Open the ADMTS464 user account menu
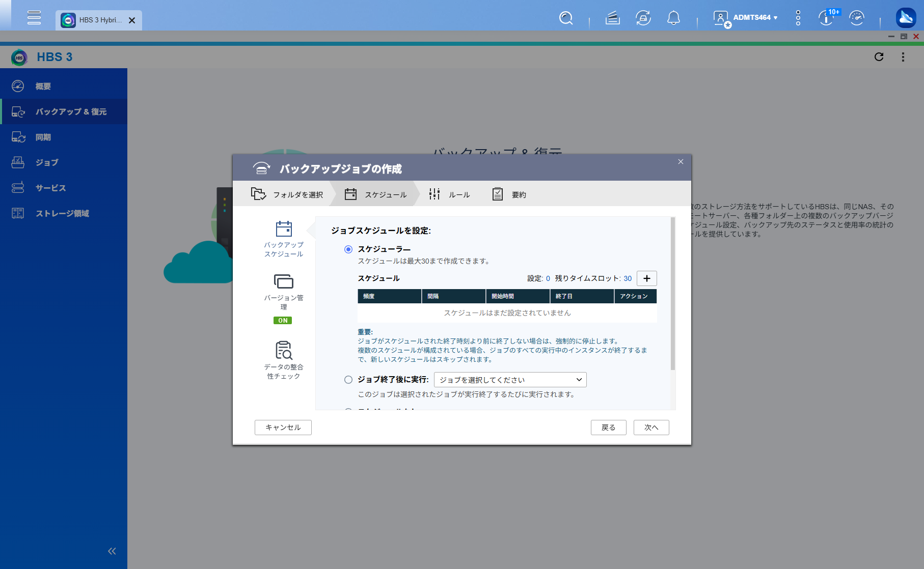Screen dimensions: 924x569 click(x=746, y=18)
